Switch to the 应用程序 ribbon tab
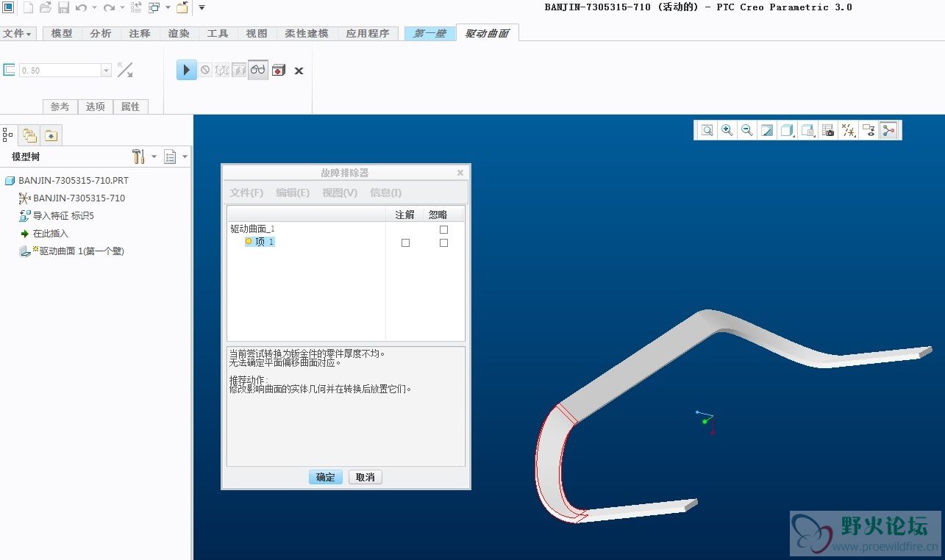This screenshot has height=560, width=945. (368, 34)
